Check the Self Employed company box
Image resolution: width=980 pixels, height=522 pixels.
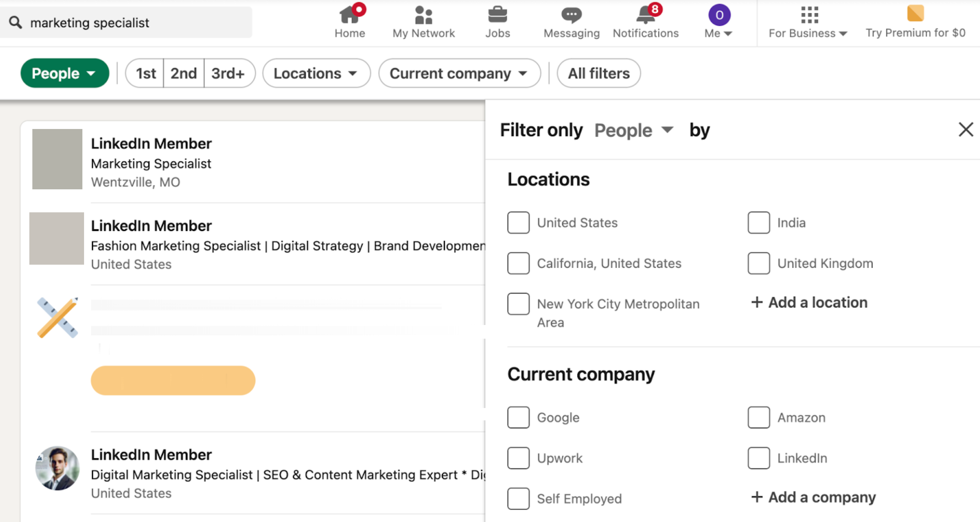coord(518,498)
